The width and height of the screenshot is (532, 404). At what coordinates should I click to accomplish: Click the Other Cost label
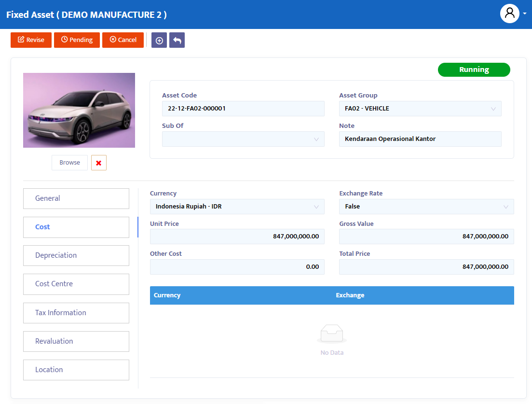pyautogui.click(x=165, y=253)
